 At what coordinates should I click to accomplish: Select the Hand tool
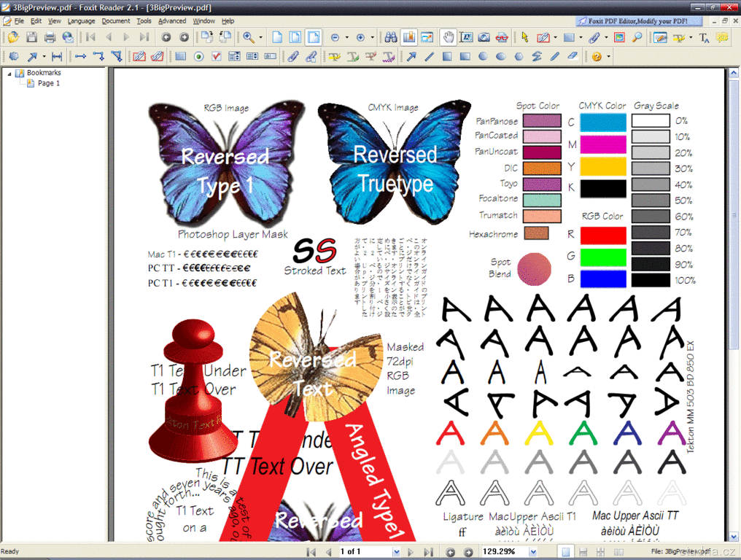pyautogui.click(x=449, y=37)
